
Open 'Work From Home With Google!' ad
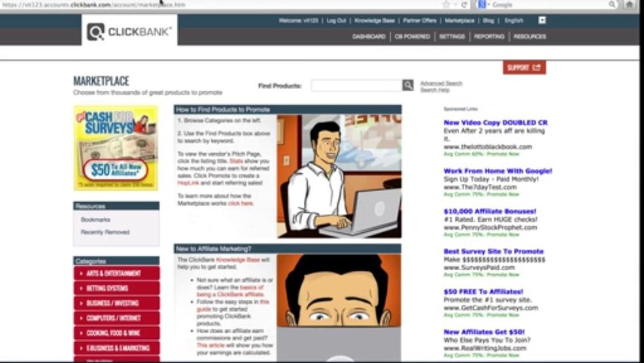pos(497,171)
